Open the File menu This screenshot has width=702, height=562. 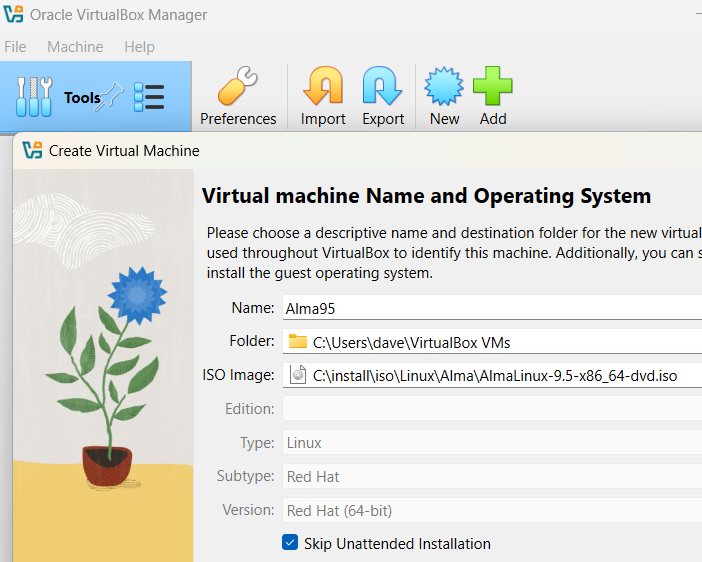click(x=15, y=47)
